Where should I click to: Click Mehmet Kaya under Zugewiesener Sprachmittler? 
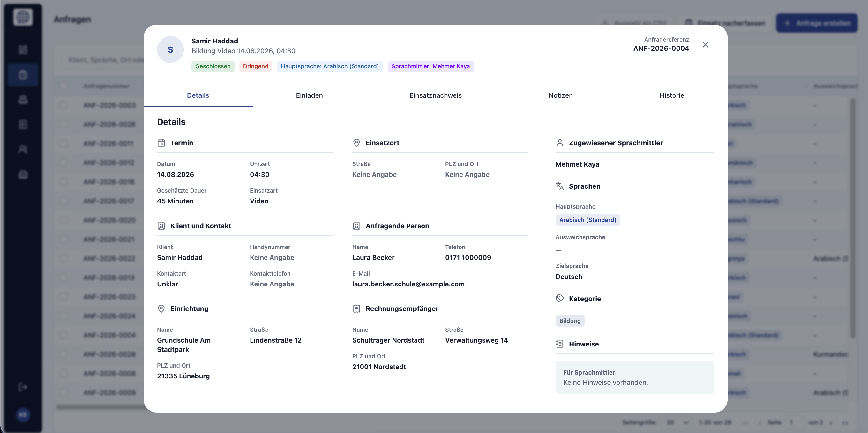[577, 164]
